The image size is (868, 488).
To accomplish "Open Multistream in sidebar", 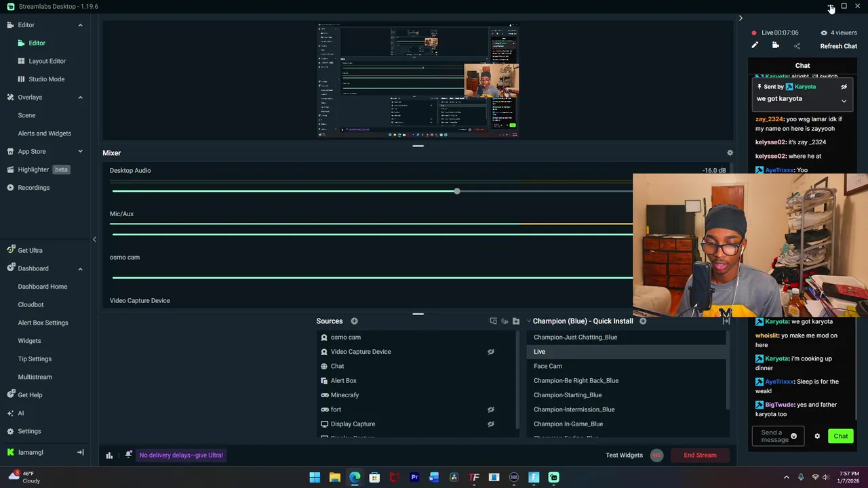I will tap(35, 377).
